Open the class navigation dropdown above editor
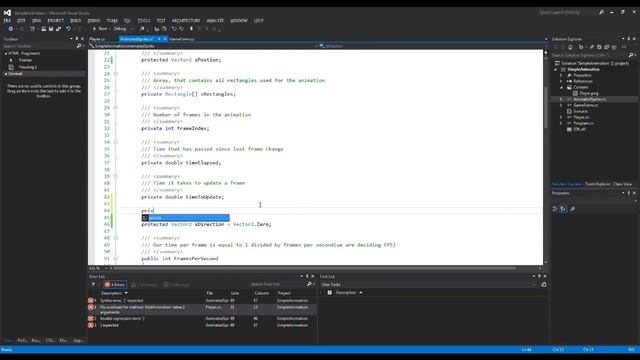This screenshot has height=360, width=640. (x=203, y=46)
